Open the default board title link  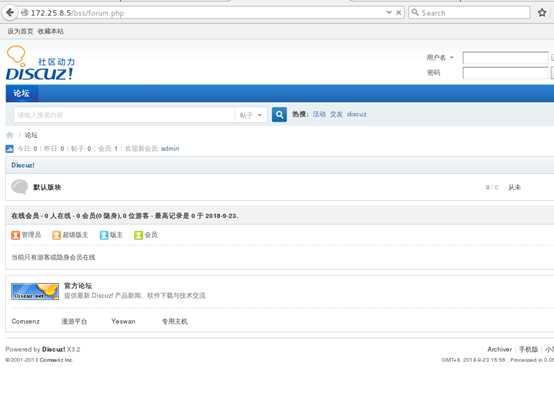(47, 187)
